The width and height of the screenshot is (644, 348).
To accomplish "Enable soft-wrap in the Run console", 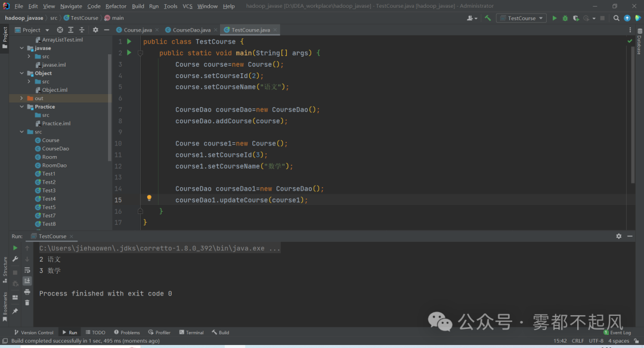I will pos(27,270).
